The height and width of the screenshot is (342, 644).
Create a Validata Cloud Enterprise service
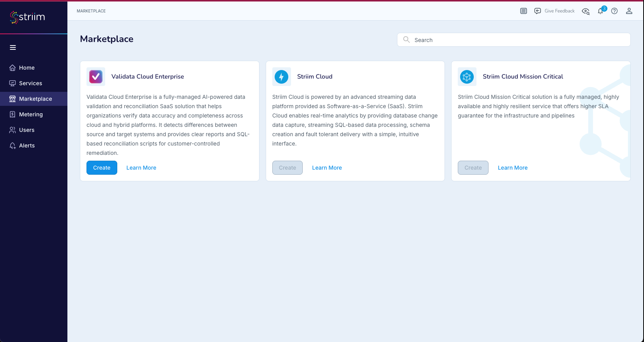(102, 168)
